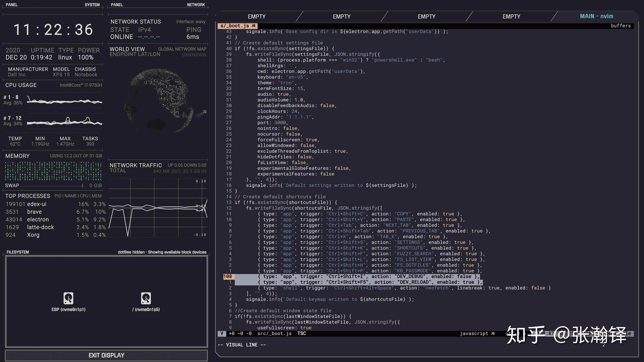
Task: Click highlighted line 108 in the editor
Action: pos(350,276)
